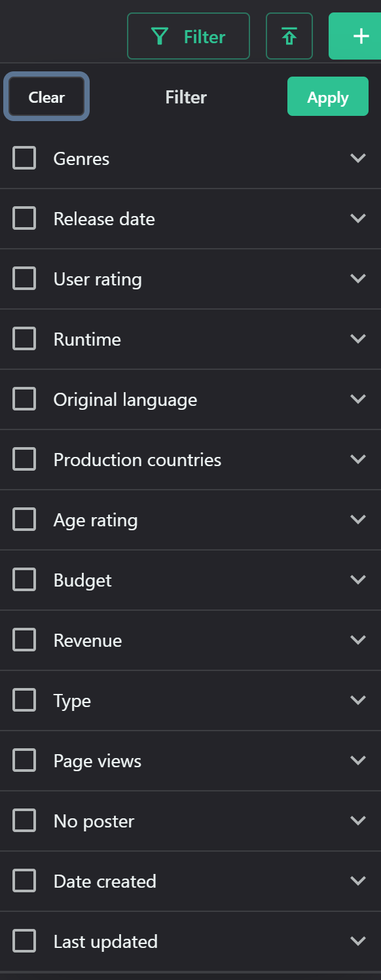Expand the Genres filter chevron
The height and width of the screenshot is (980, 381).
click(x=357, y=158)
